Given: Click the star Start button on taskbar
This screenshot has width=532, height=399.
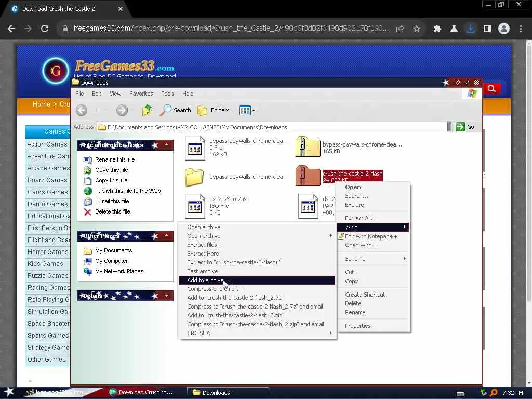Looking at the screenshot, I should point(9,392).
